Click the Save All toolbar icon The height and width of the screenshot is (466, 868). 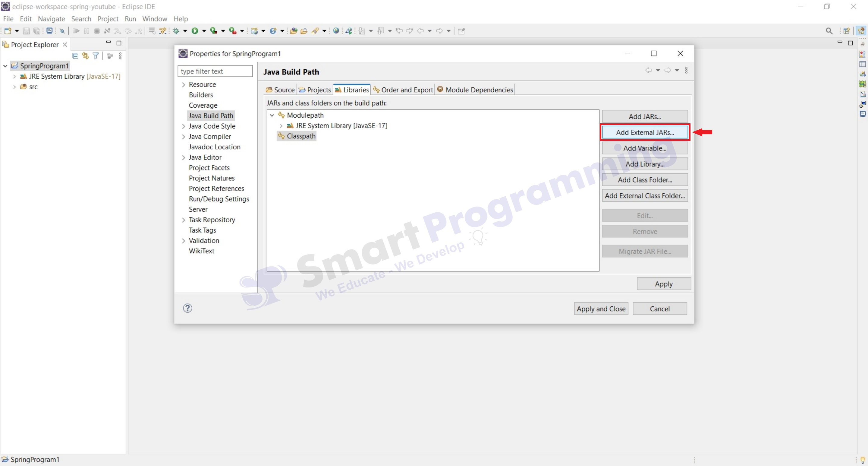[x=37, y=31]
